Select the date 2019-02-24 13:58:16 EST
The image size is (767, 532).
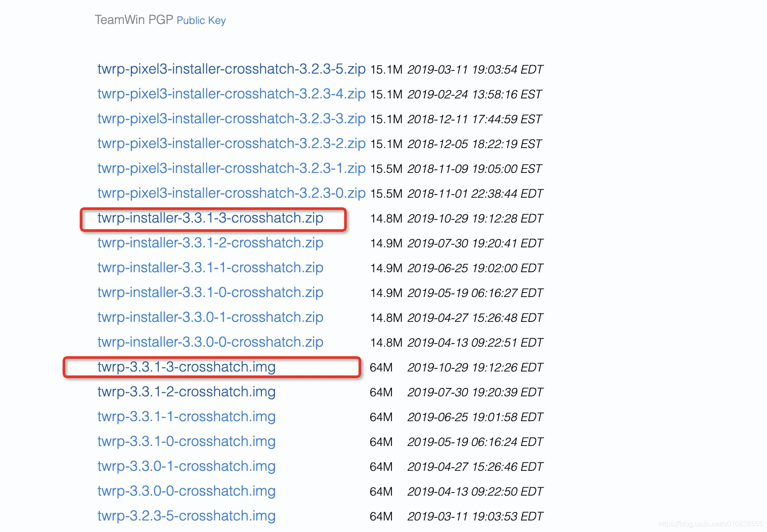[475, 94]
